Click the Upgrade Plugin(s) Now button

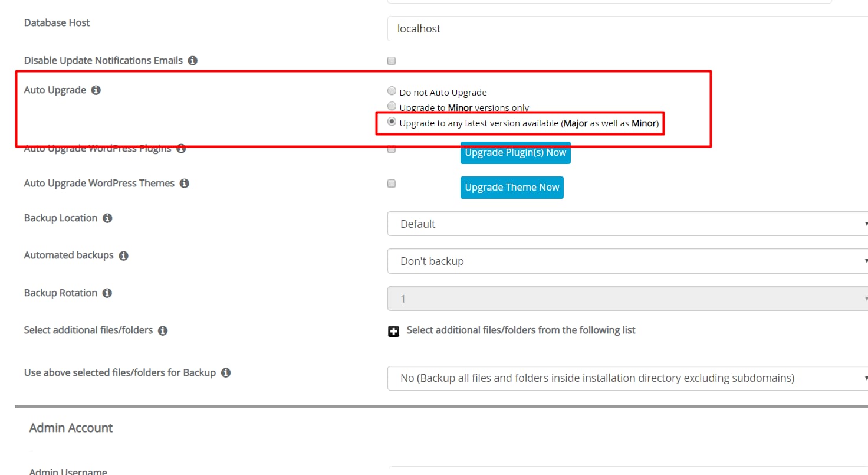pyautogui.click(x=515, y=153)
